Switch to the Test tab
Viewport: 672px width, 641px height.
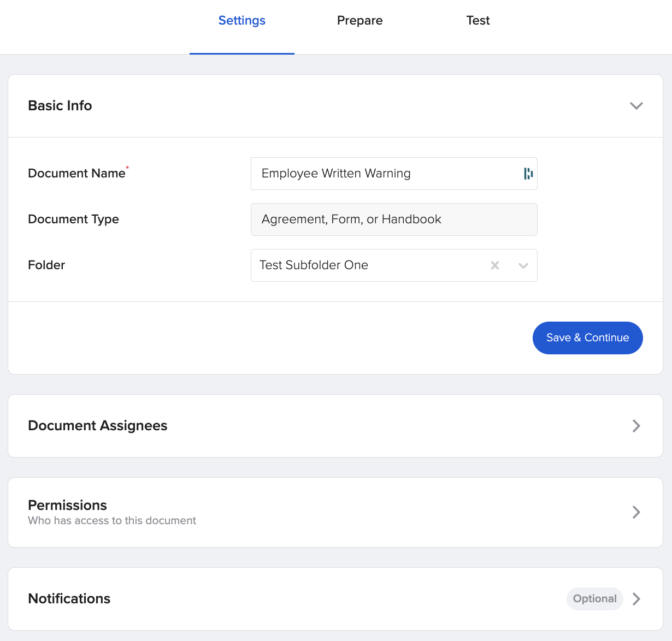pos(478,20)
